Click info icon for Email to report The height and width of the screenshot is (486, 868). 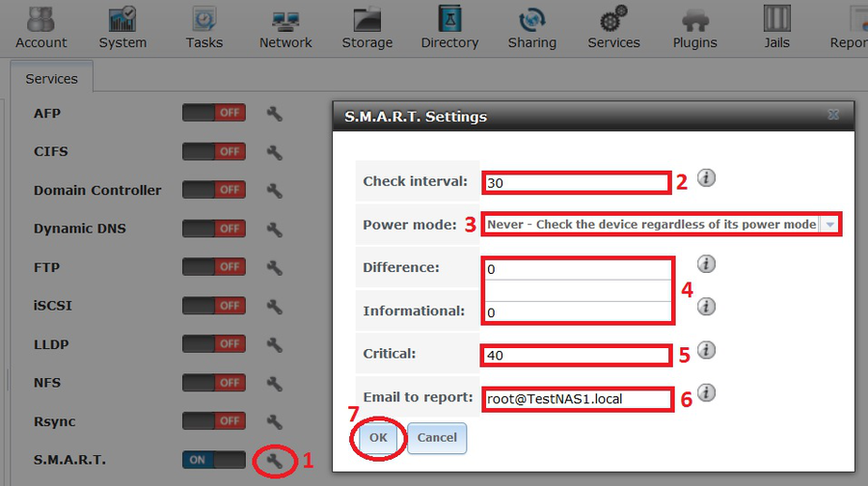click(706, 392)
